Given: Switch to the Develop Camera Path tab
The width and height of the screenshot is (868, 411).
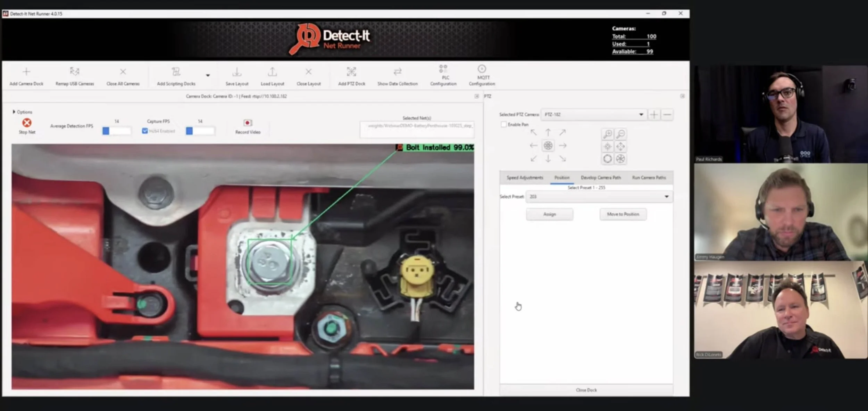Looking at the screenshot, I should click(601, 178).
